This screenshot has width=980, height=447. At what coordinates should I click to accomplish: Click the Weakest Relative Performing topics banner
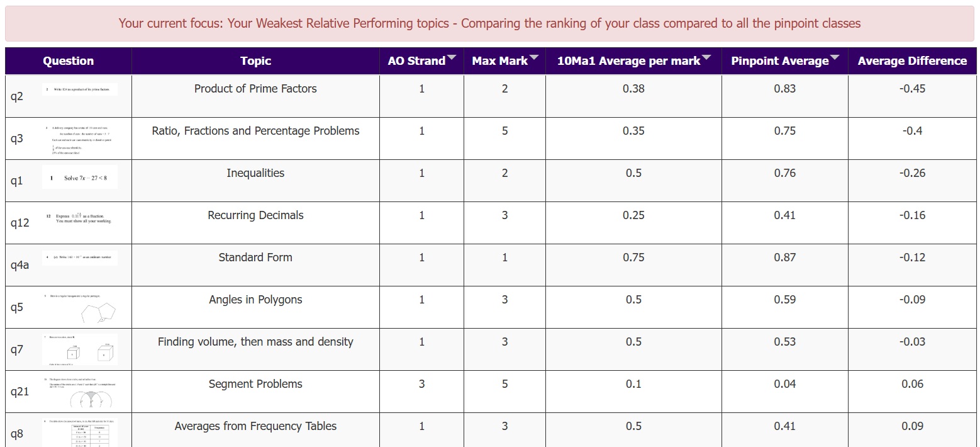489,24
